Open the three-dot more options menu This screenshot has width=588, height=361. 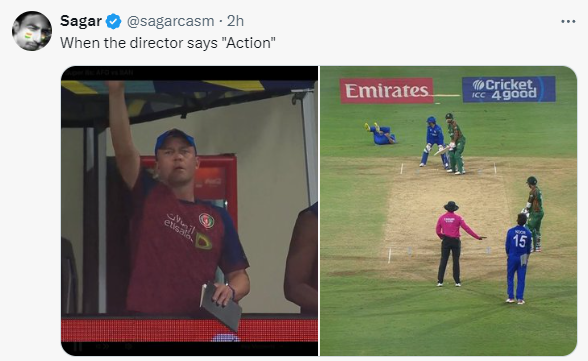point(568,21)
